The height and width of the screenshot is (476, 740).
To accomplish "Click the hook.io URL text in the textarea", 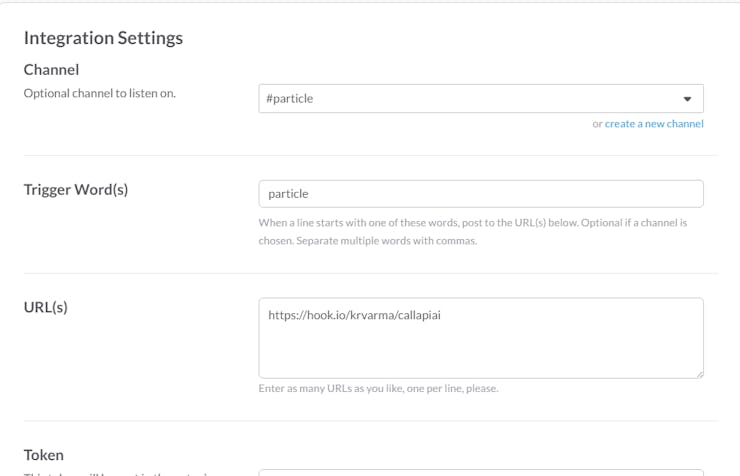I will click(354, 315).
